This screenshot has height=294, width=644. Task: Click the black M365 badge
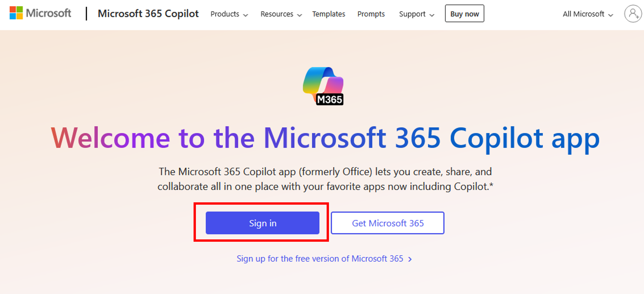(x=329, y=100)
